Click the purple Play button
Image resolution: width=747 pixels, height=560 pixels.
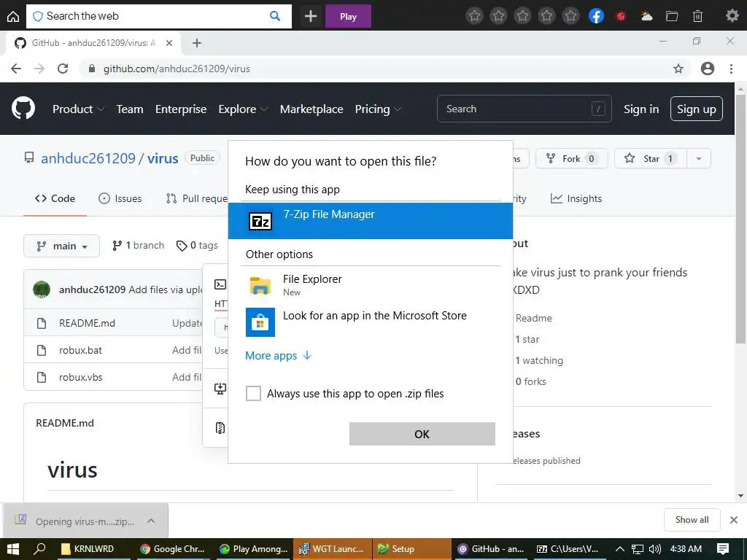tap(348, 16)
